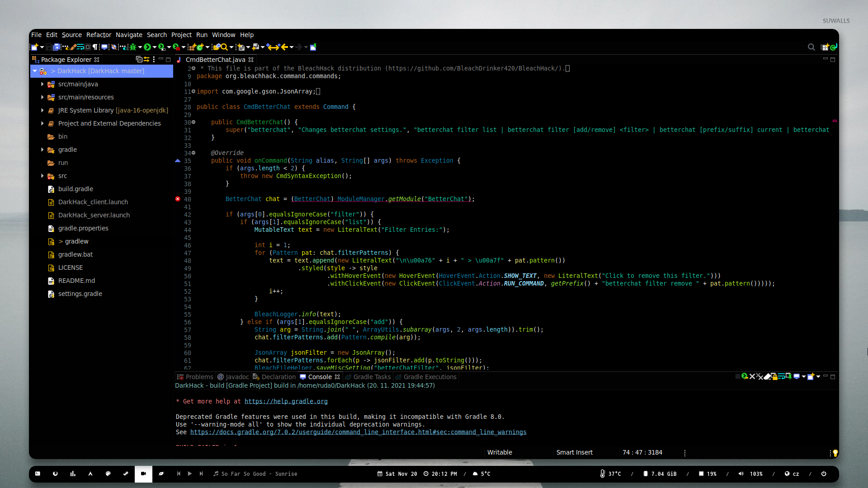Collapse the onCommand method fold marker

pyautogui.click(x=193, y=153)
